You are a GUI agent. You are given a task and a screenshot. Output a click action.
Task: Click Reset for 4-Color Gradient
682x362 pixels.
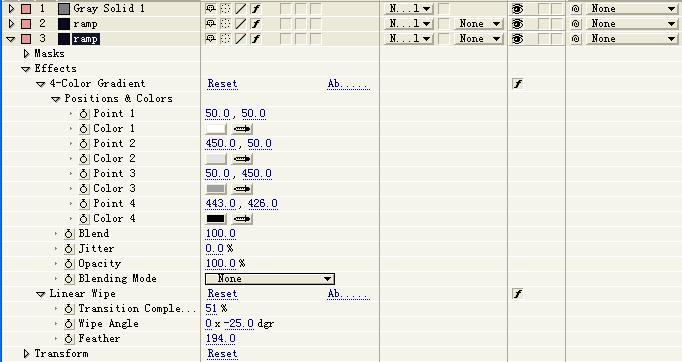tap(222, 84)
